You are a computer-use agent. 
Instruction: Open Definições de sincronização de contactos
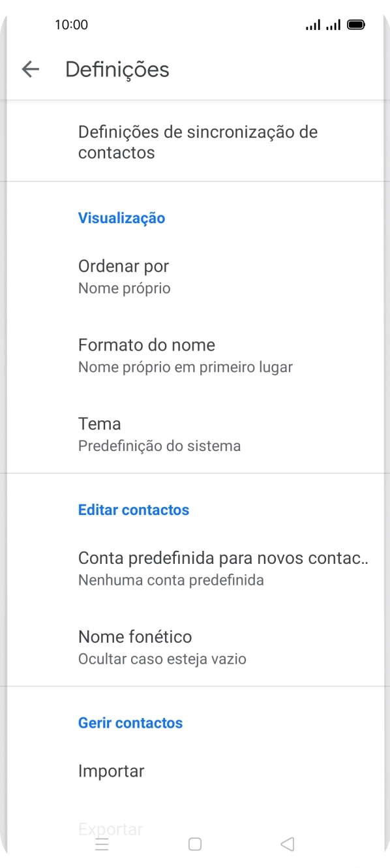click(195, 142)
